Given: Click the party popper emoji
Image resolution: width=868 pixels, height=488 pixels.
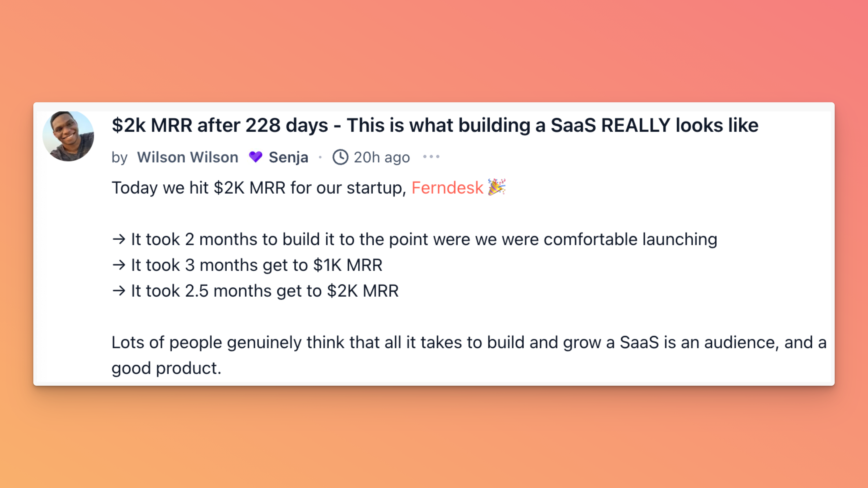Looking at the screenshot, I should tap(497, 187).
